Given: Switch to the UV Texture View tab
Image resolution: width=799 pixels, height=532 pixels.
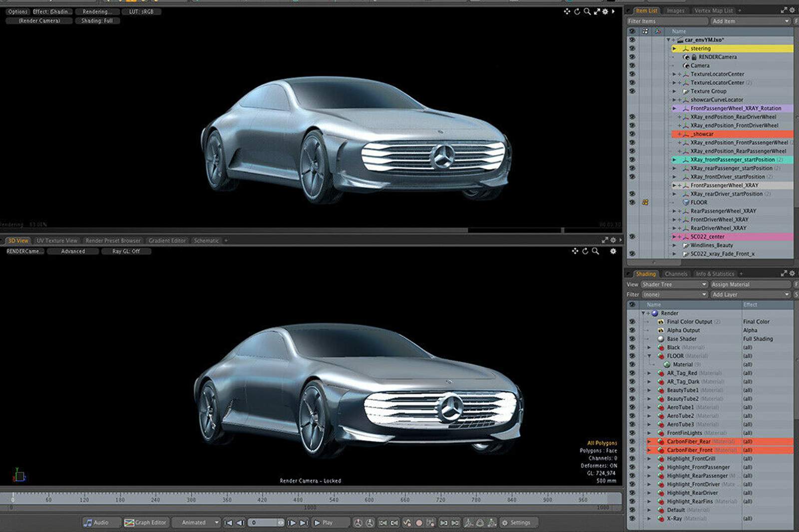Looking at the screenshot, I should click(x=57, y=241).
